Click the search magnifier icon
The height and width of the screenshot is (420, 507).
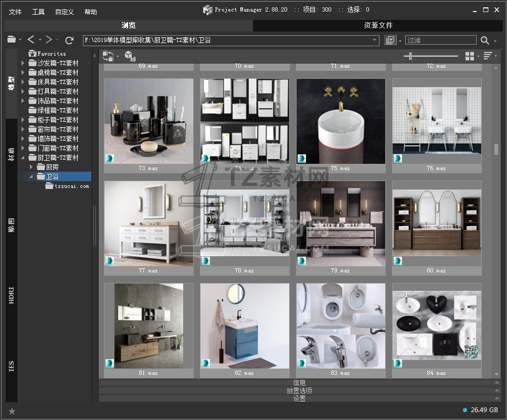click(x=484, y=40)
